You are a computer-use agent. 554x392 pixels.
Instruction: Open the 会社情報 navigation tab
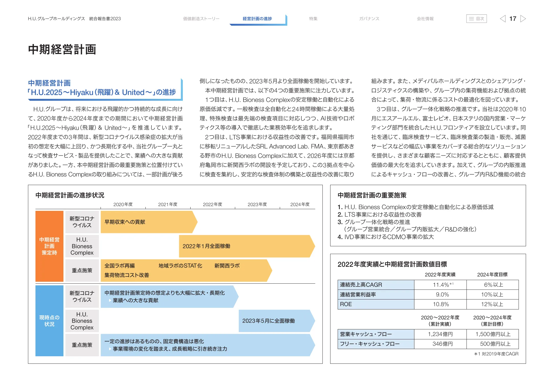(x=425, y=19)
